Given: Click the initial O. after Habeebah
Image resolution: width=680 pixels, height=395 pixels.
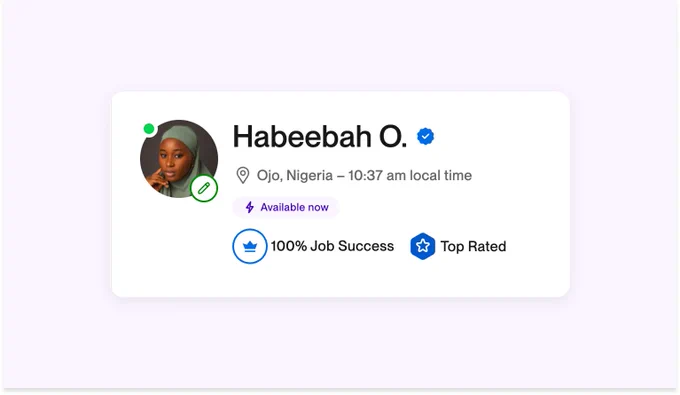Looking at the screenshot, I should pos(393,136).
